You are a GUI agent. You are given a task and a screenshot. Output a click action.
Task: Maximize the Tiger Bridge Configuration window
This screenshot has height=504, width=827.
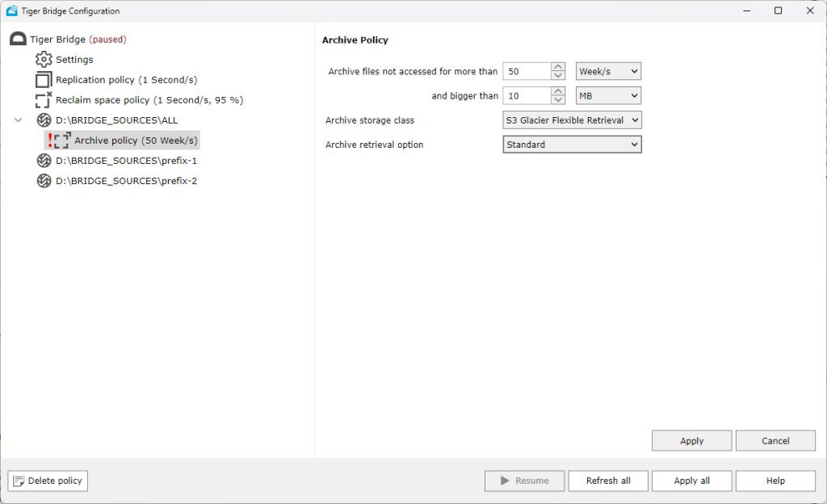pos(778,10)
